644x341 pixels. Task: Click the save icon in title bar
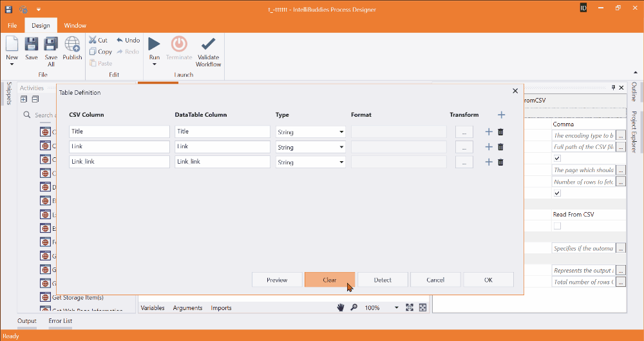tap(8, 9)
